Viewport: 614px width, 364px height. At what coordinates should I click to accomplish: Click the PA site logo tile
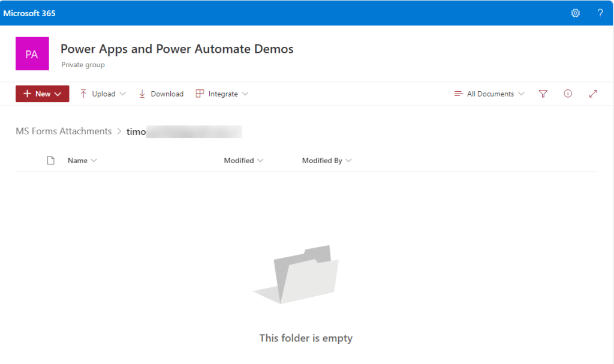(32, 54)
